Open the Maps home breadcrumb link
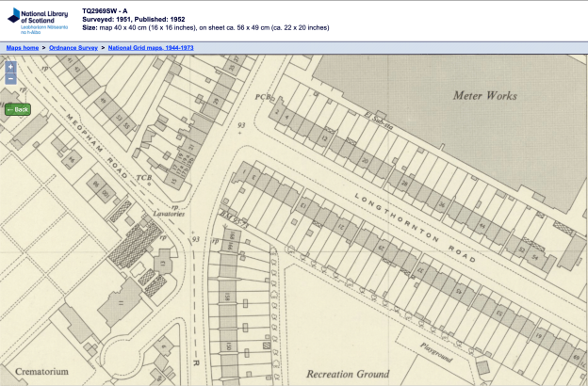 pyautogui.click(x=23, y=46)
